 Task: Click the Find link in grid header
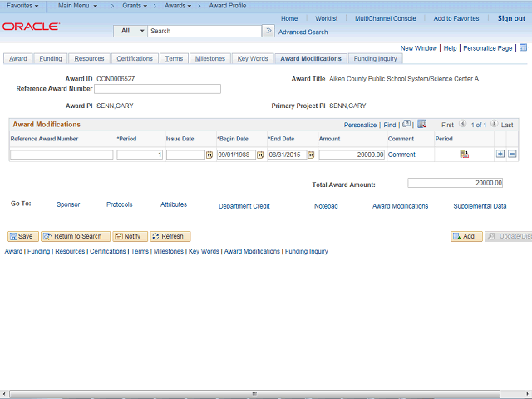390,125
